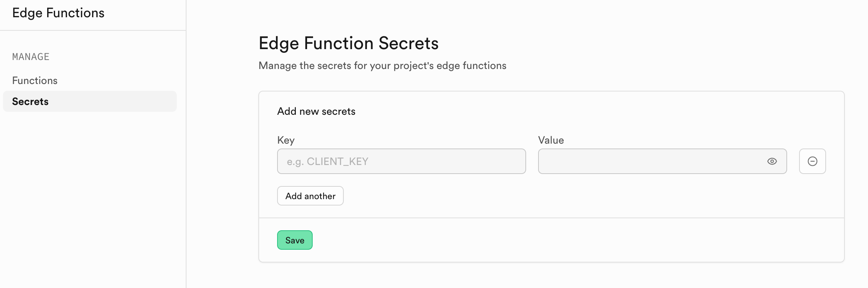Image resolution: width=868 pixels, height=288 pixels.
Task: Click the Edge Functions sidebar title
Action: coord(58,13)
